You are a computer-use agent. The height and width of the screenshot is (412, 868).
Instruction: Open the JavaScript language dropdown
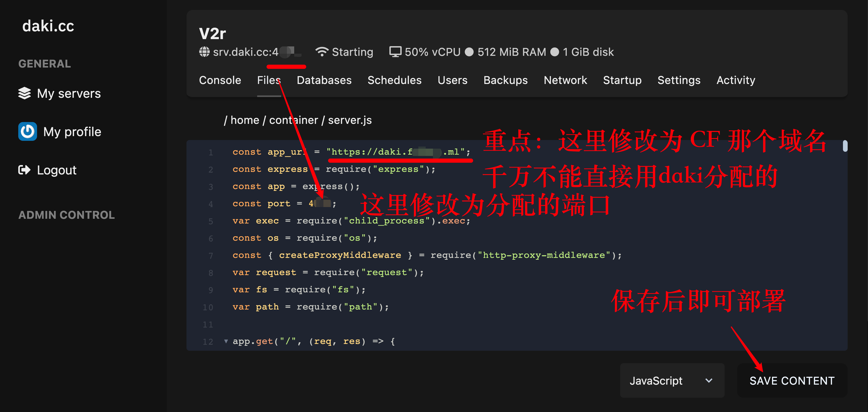pos(672,381)
